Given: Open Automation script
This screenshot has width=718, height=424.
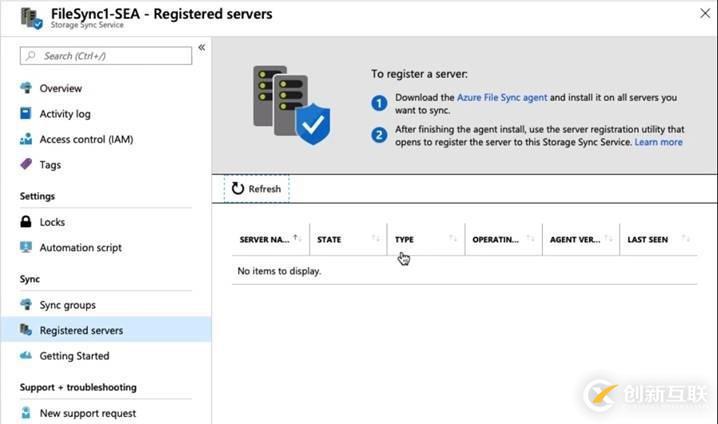Looking at the screenshot, I should point(81,248).
